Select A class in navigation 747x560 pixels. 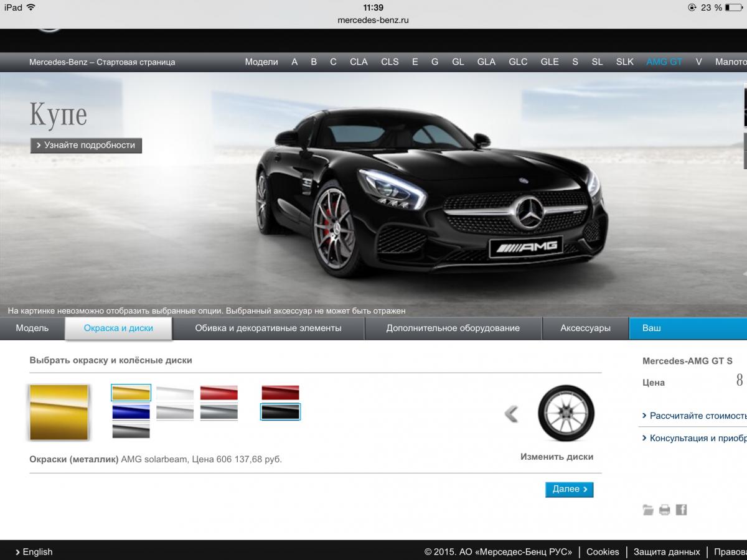click(x=294, y=62)
